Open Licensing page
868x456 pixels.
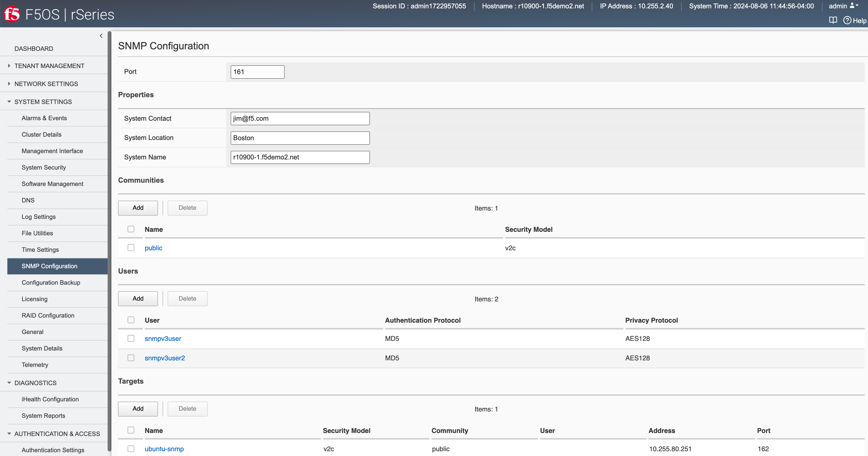pos(34,299)
